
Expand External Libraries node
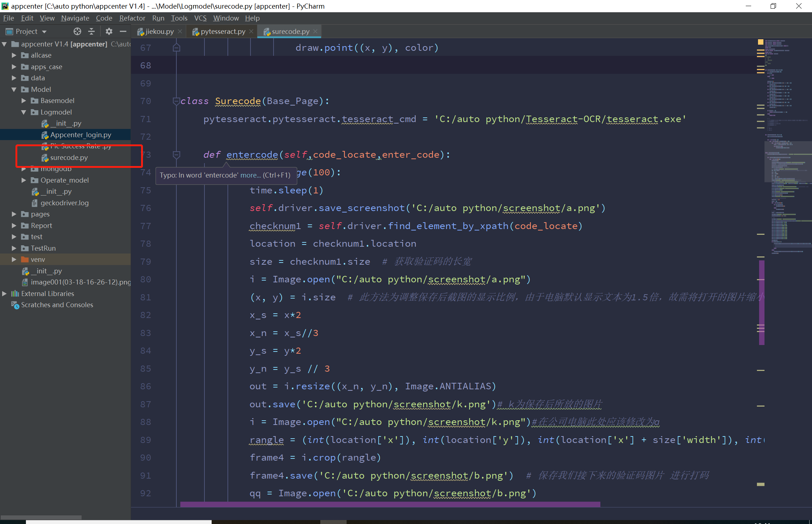4,294
